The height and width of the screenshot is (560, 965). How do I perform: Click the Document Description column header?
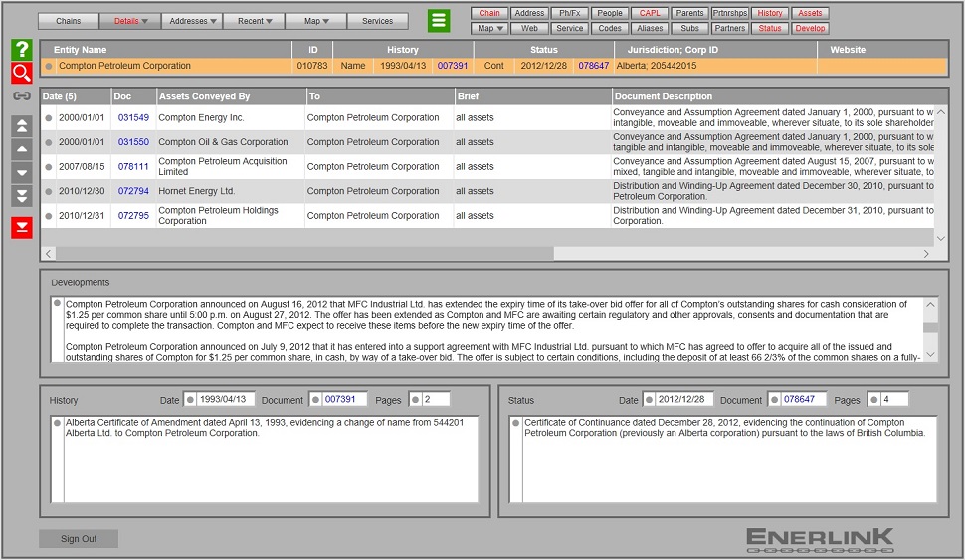click(x=779, y=96)
